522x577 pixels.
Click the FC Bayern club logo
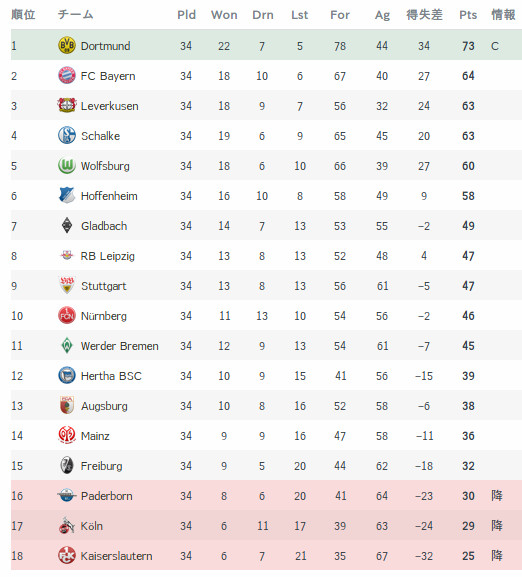pos(67,75)
